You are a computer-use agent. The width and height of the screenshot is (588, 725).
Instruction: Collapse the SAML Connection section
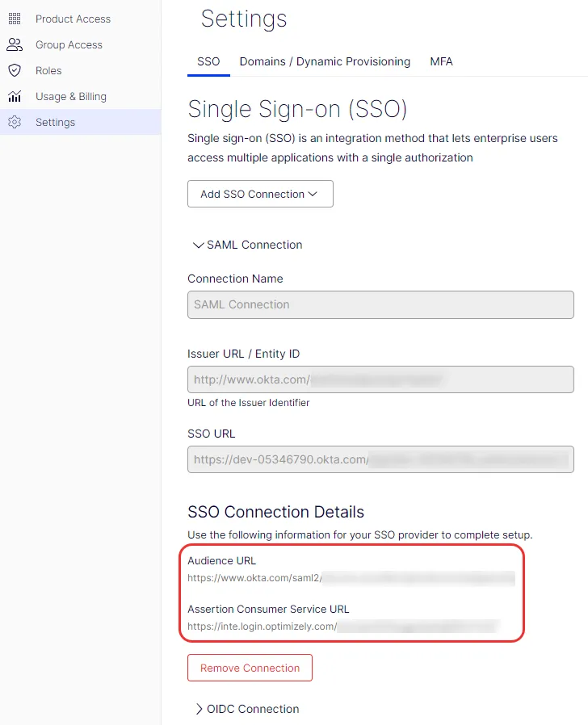pos(247,245)
